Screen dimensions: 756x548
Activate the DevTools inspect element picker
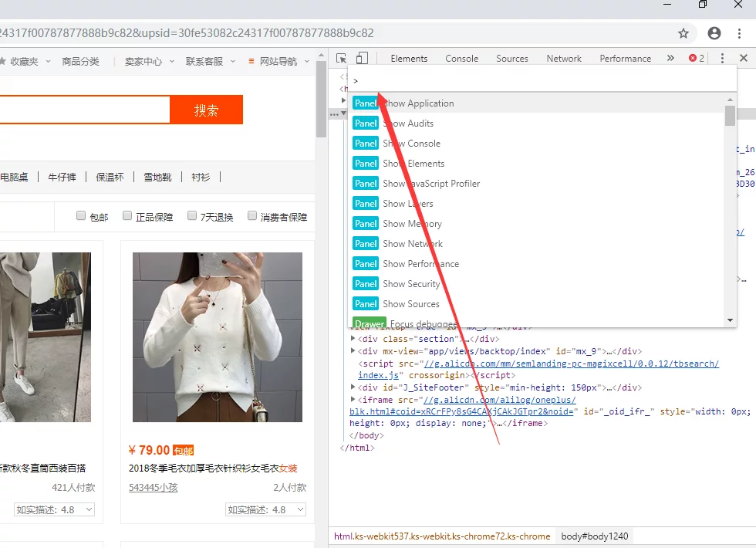point(341,59)
